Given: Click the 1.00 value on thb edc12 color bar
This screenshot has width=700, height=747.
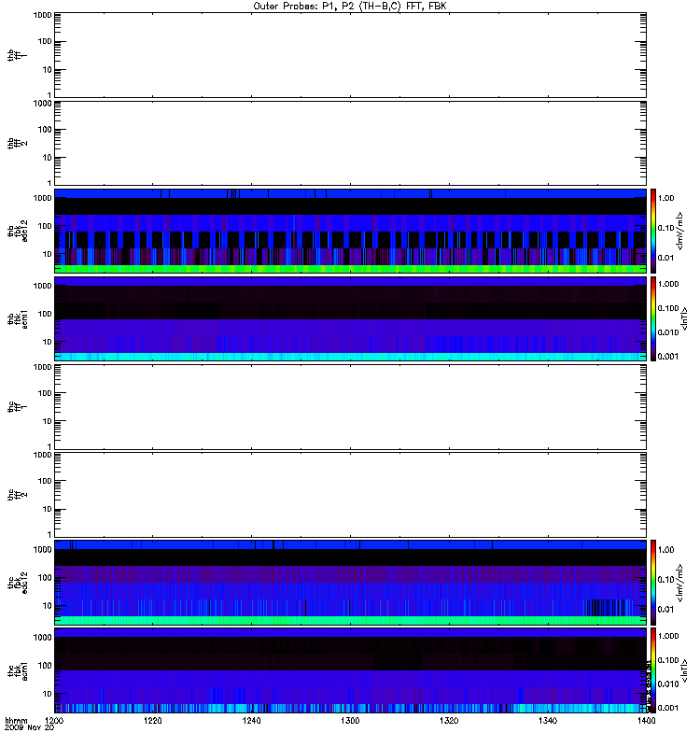Looking at the screenshot, I should 665,198.
